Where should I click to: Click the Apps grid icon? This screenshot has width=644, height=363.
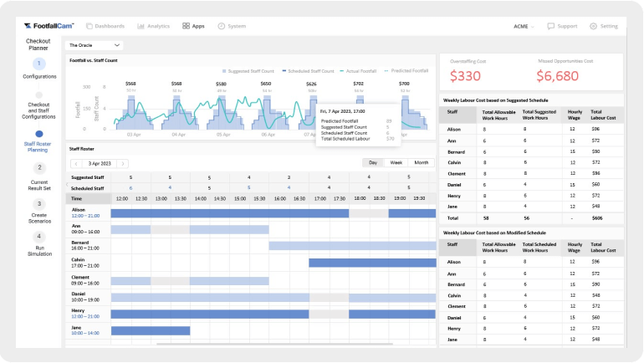pyautogui.click(x=186, y=26)
